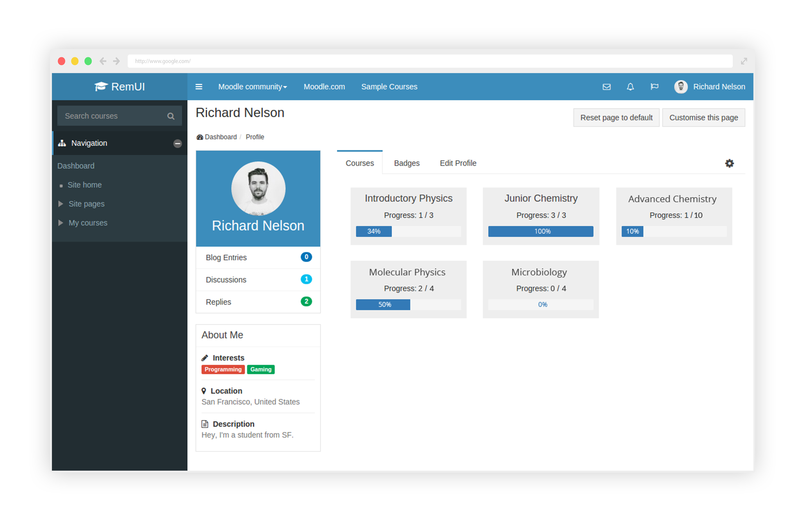Check notifications via the bell icon
Image resolution: width=812 pixels, height=522 pixels.
[630, 87]
